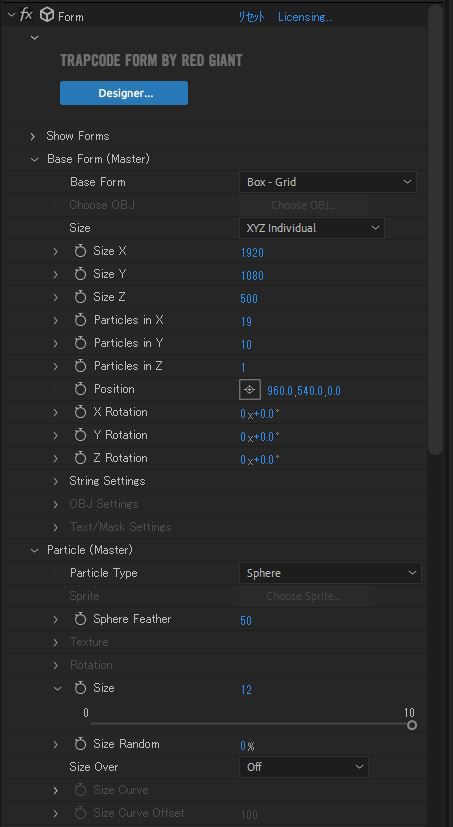Viewport: 453px width, 827px height.
Task: Collapse the Particle (Master) group
Action: click(35, 551)
